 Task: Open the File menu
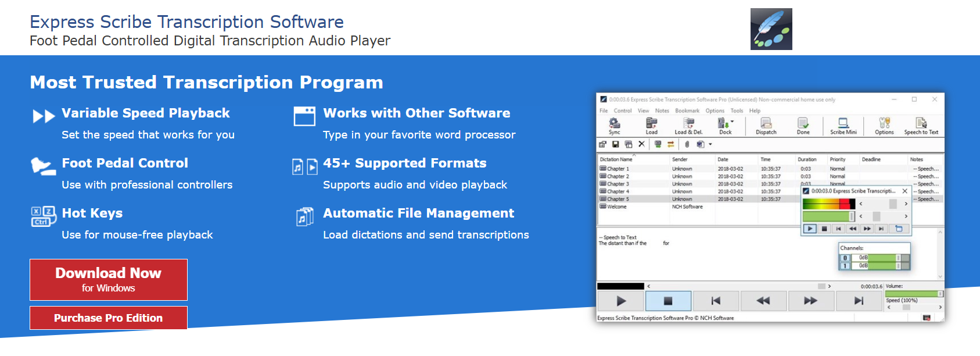click(x=604, y=111)
